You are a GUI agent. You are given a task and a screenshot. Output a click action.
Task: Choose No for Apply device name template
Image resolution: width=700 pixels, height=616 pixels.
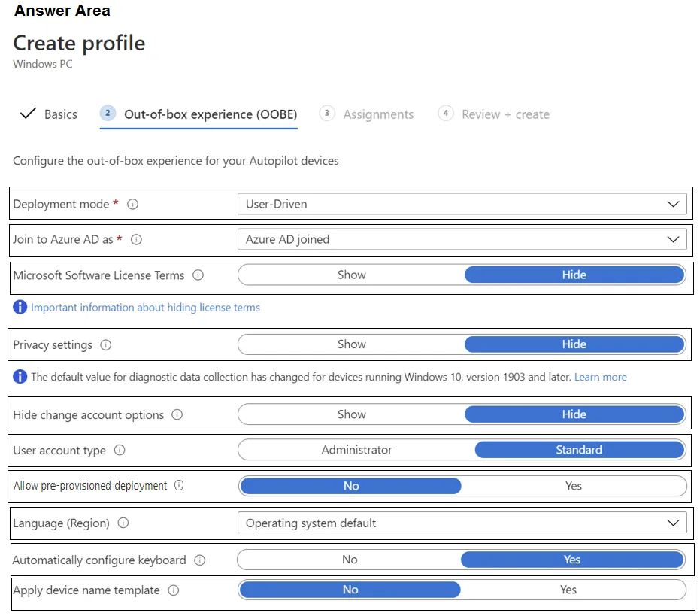[x=350, y=590]
